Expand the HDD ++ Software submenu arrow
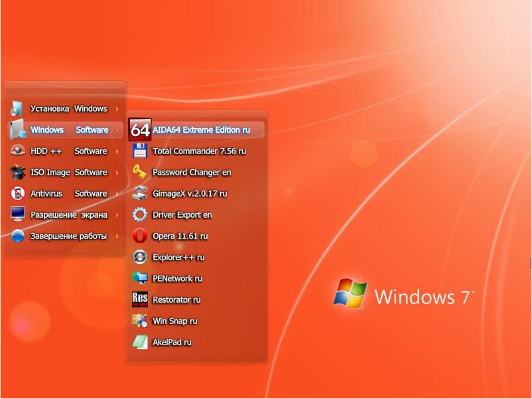 pos(117,151)
